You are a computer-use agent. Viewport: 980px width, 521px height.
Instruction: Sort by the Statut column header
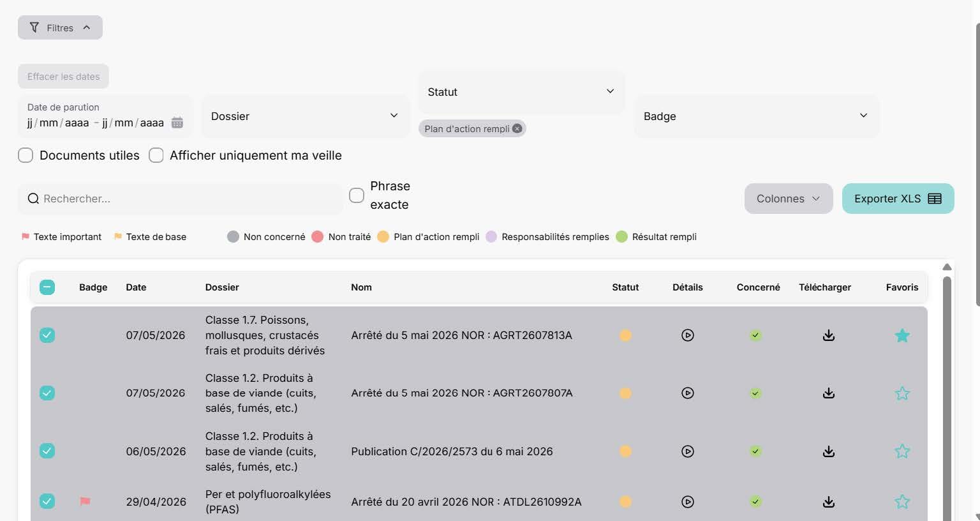[x=625, y=287]
